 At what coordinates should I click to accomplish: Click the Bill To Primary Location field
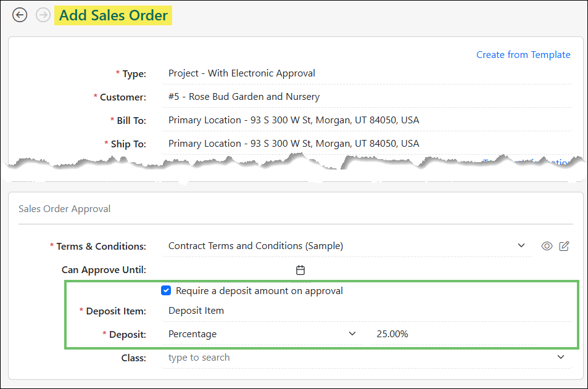(366, 120)
